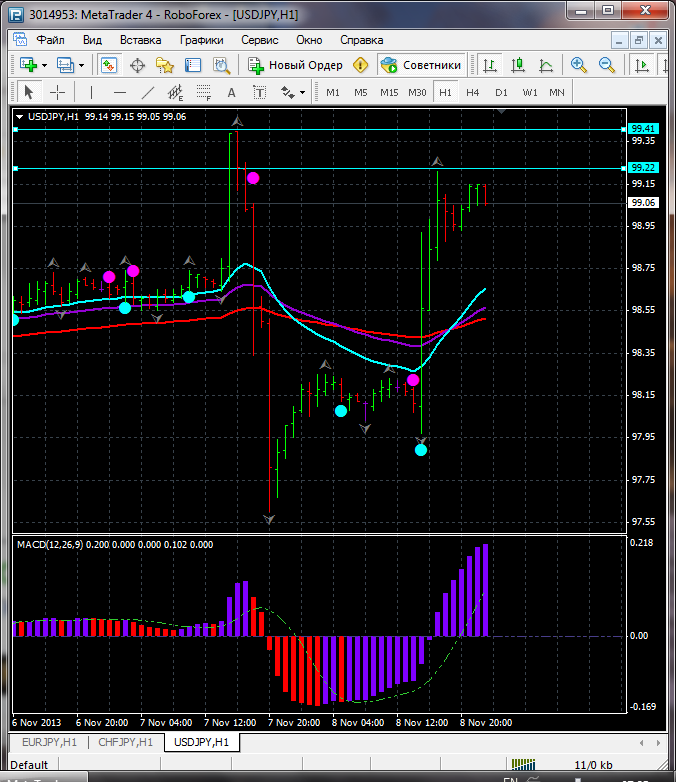Switch chart to candlestick mode

tap(517, 65)
